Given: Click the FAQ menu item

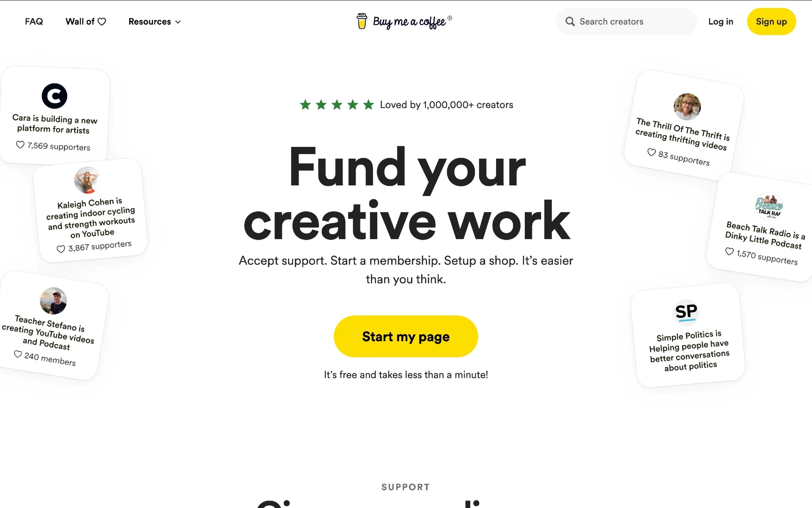Looking at the screenshot, I should [x=33, y=21].
